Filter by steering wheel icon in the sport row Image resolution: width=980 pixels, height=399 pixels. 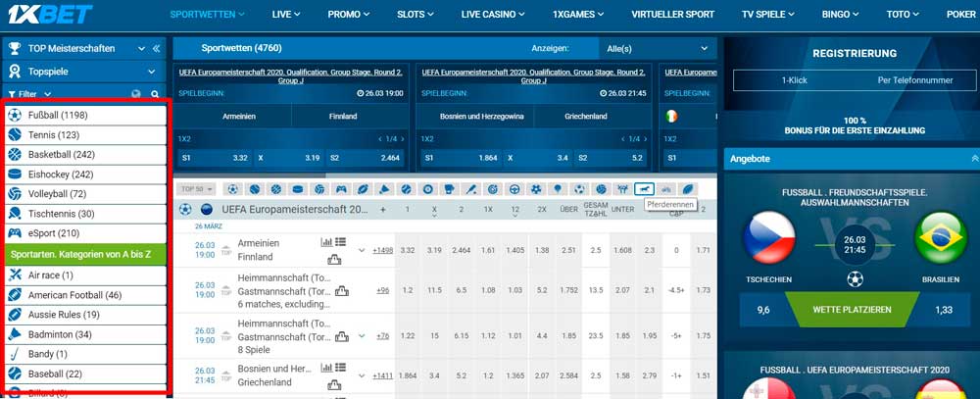[514, 189]
